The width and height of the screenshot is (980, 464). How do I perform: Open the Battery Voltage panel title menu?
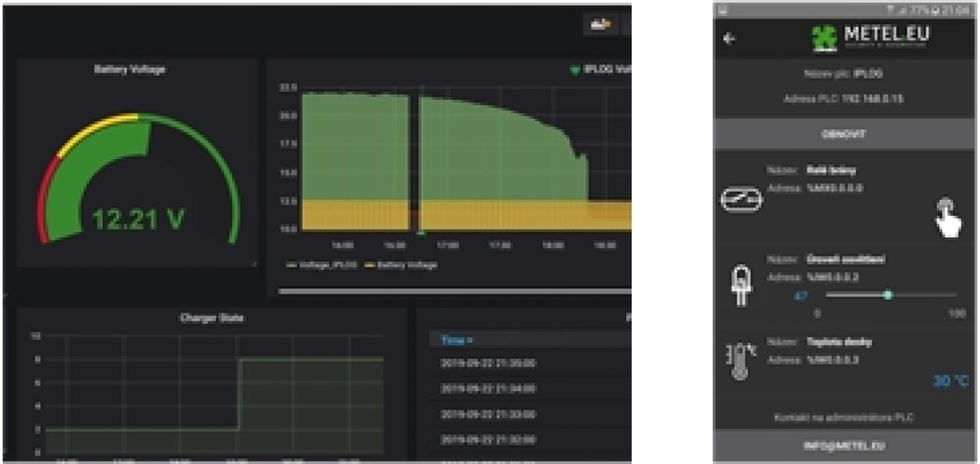(x=129, y=70)
